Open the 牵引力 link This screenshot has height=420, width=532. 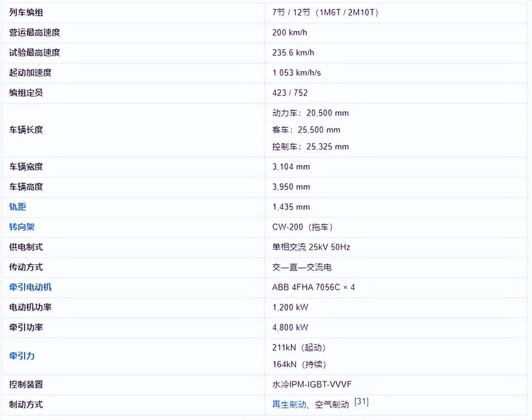pos(22,356)
